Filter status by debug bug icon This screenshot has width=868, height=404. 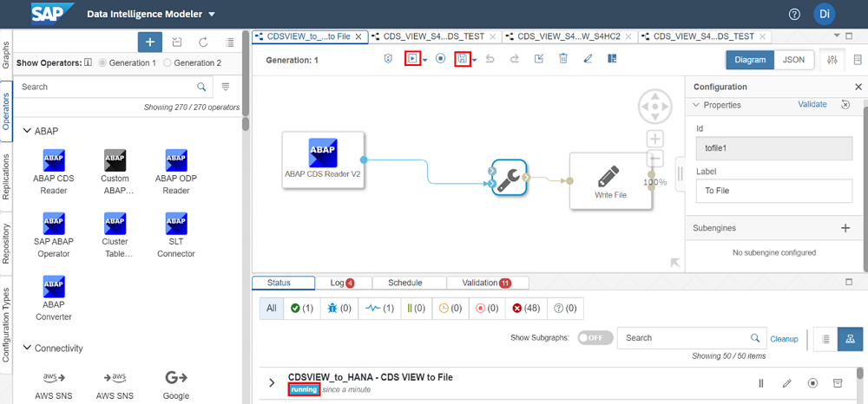(339, 309)
